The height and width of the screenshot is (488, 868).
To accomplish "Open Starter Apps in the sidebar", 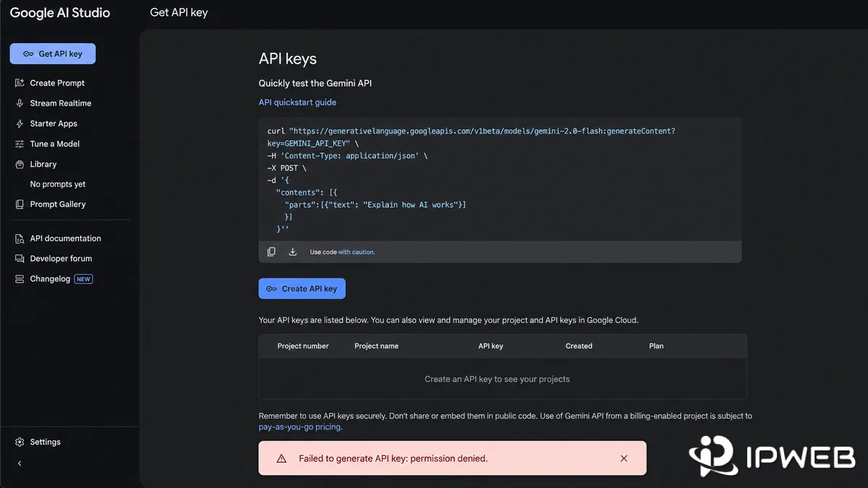I will tap(54, 124).
